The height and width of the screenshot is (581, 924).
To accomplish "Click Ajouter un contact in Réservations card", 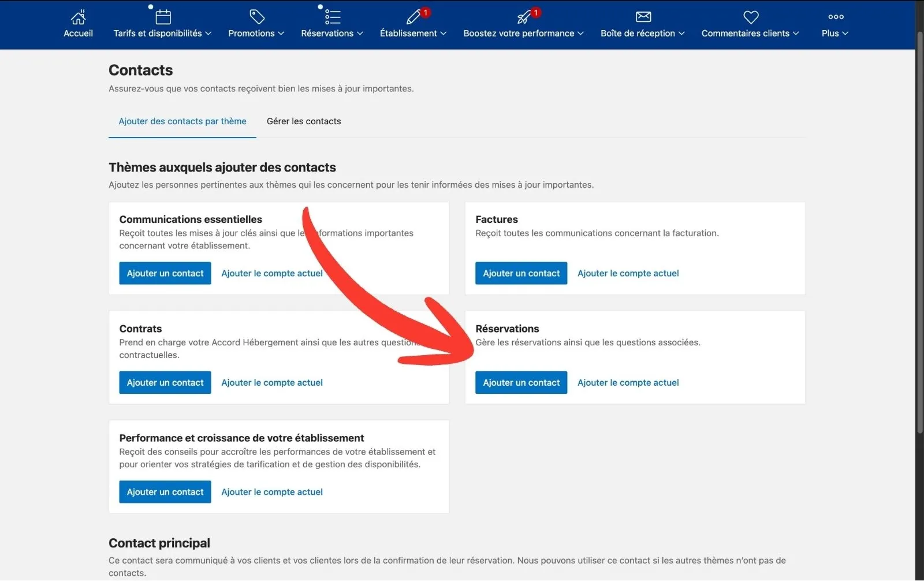I will pyautogui.click(x=521, y=382).
